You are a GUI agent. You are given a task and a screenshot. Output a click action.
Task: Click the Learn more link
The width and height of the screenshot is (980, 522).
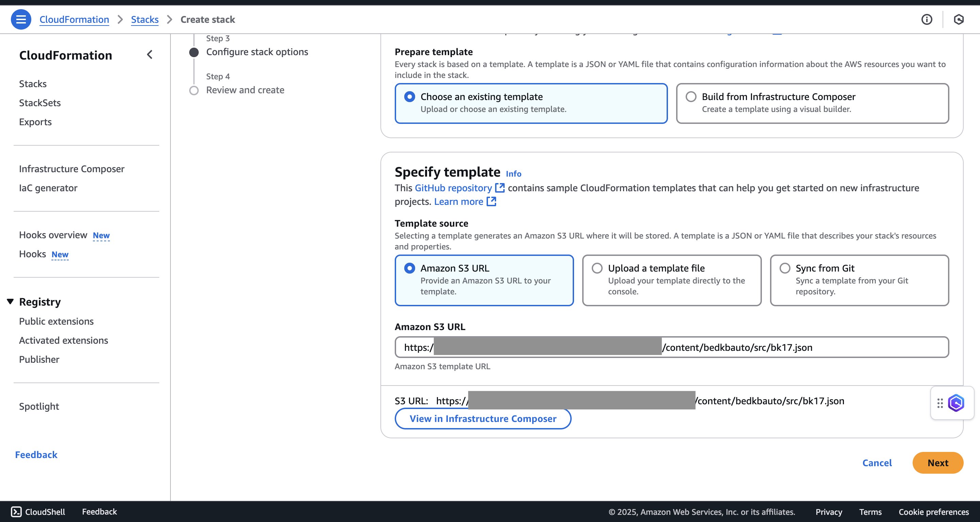458,202
